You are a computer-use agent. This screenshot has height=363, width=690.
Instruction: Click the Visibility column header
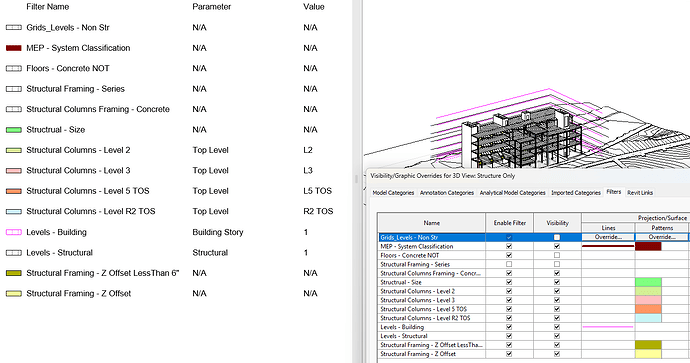point(558,223)
